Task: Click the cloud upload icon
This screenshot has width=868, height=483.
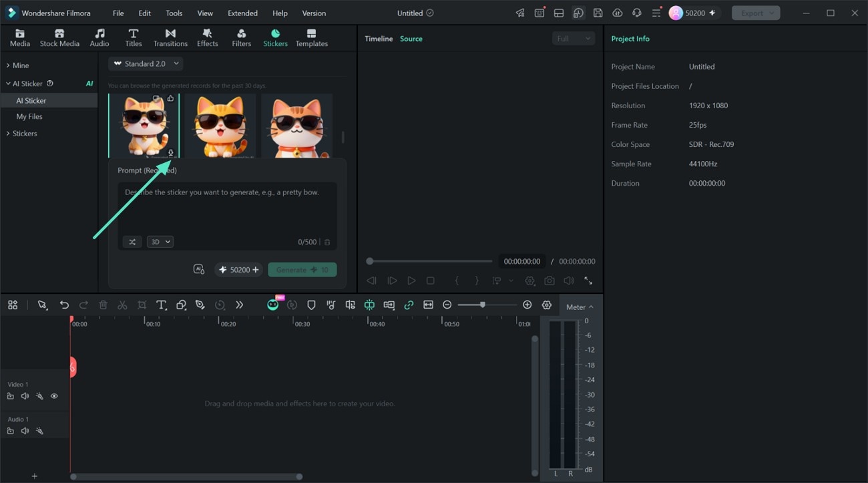Action: click(617, 13)
